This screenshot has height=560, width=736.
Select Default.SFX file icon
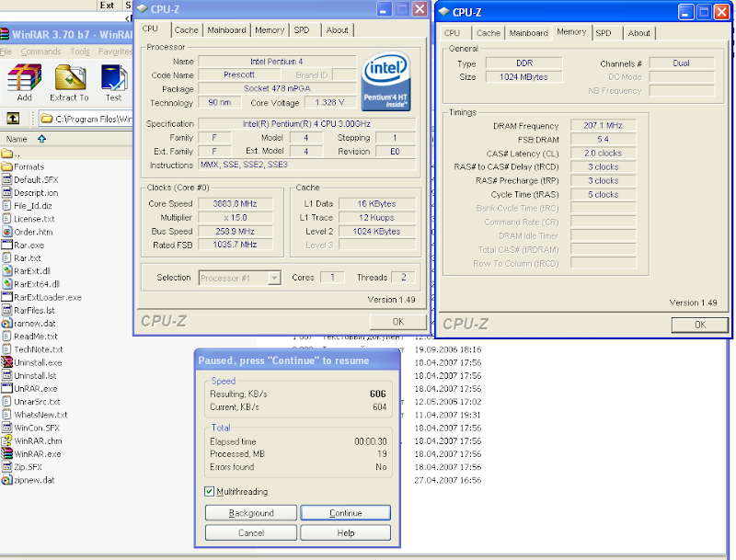pos(6,179)
